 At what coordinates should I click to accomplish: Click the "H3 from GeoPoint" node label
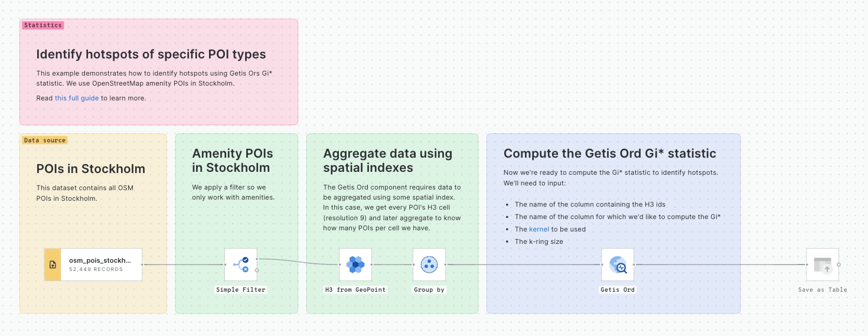(355, 290)
